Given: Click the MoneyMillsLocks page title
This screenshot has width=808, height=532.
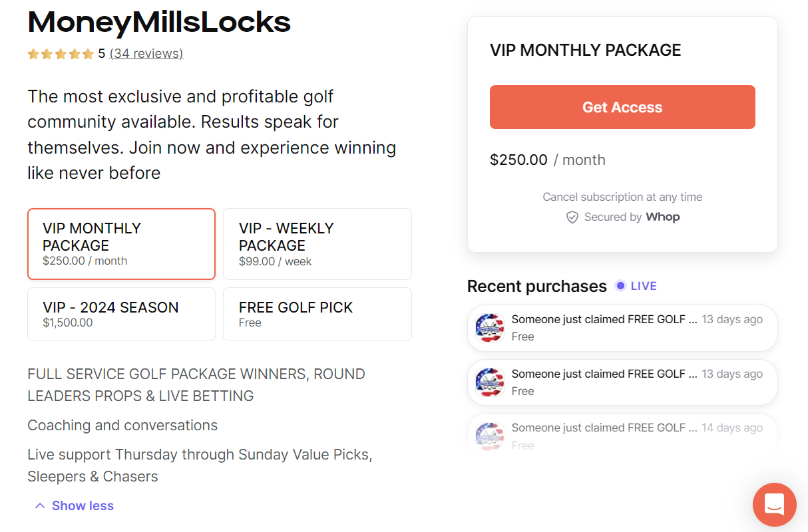Looking at the screenshot, I should [158, 23].
